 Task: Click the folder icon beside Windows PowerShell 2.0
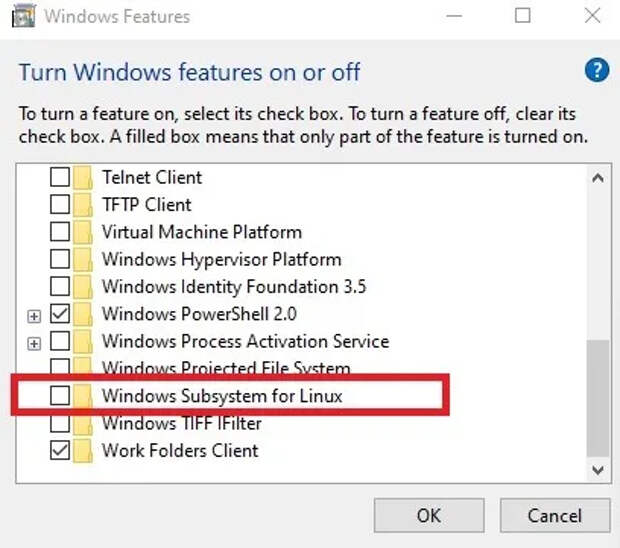click(x=83, y=314)
